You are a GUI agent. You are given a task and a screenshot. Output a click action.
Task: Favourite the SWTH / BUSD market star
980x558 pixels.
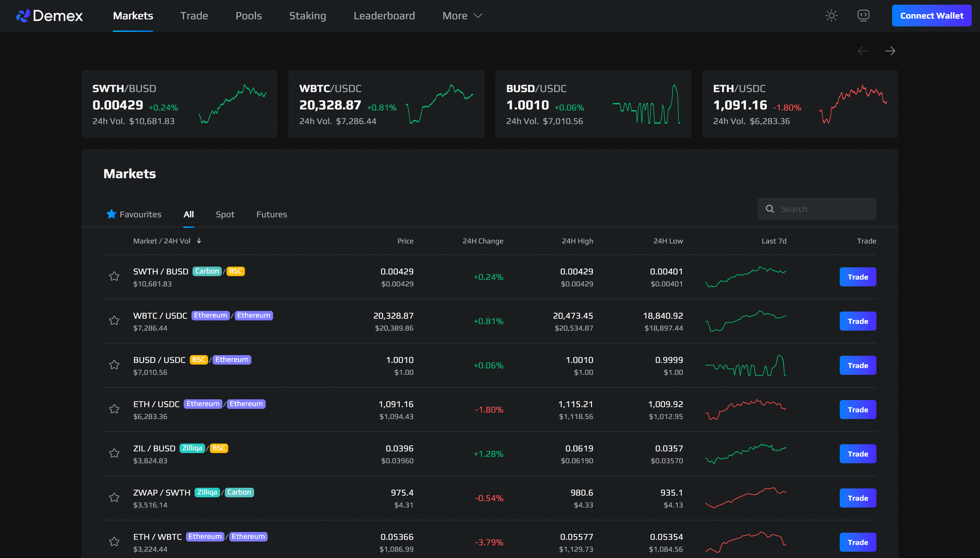[114, 276]
